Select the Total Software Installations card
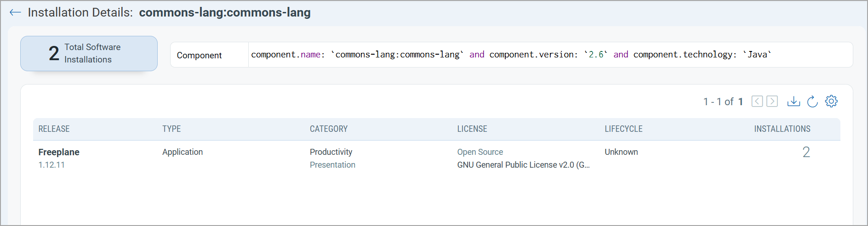The image size is (868, 226). (x=89, y=53)
